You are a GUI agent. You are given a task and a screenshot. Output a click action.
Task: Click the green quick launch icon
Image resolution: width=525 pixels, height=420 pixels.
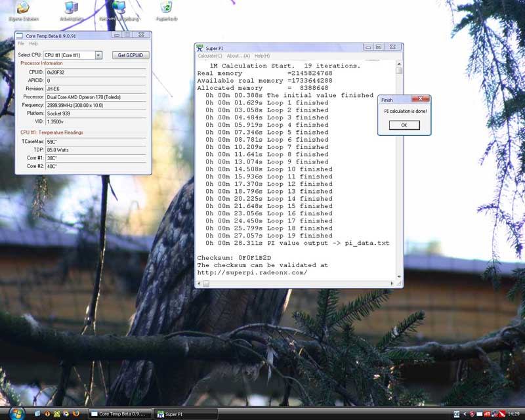pos(57,413)
